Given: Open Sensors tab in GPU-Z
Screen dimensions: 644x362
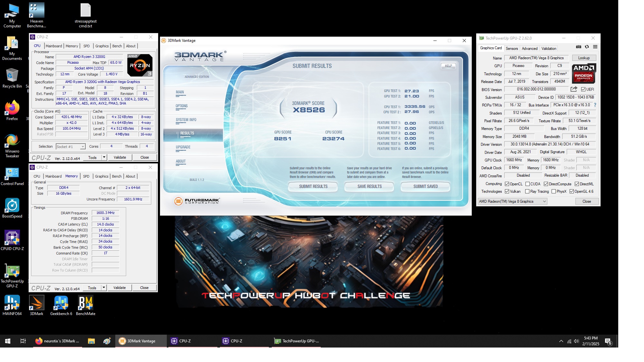Looking at the screenshot, I should (512, 49).
